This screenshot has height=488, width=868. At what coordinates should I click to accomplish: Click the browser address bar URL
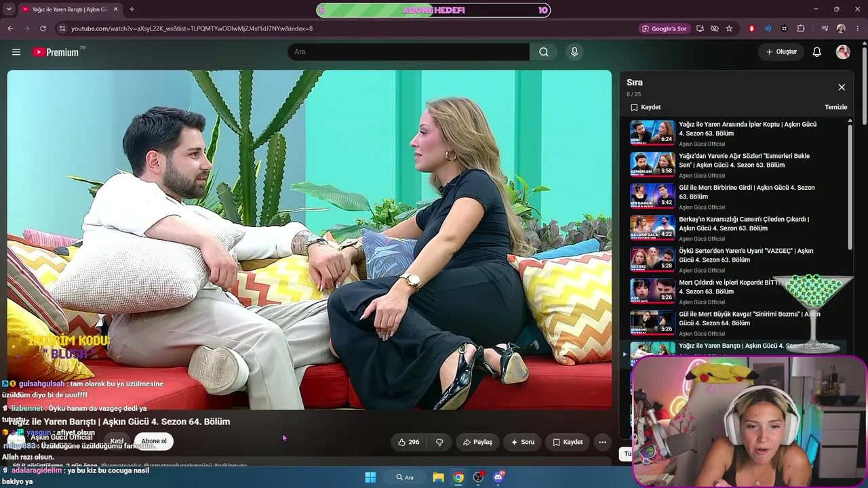192,28
